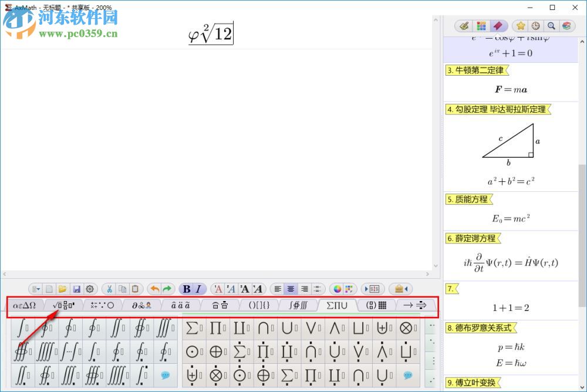Click the paste clipboard icon
Screen dimensions: 587x392
(x=136, y=289)
